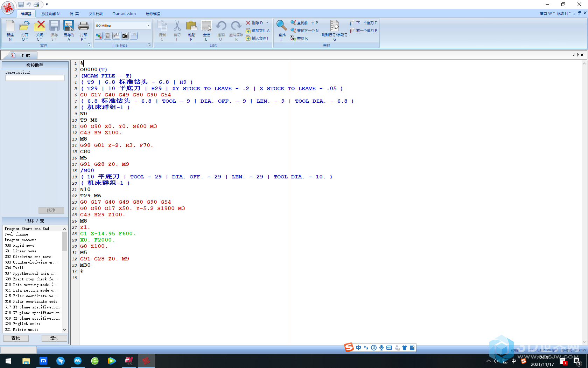Select 'Program Start and End' macro entry
The image size is (588, 368).
pos(27,229)
